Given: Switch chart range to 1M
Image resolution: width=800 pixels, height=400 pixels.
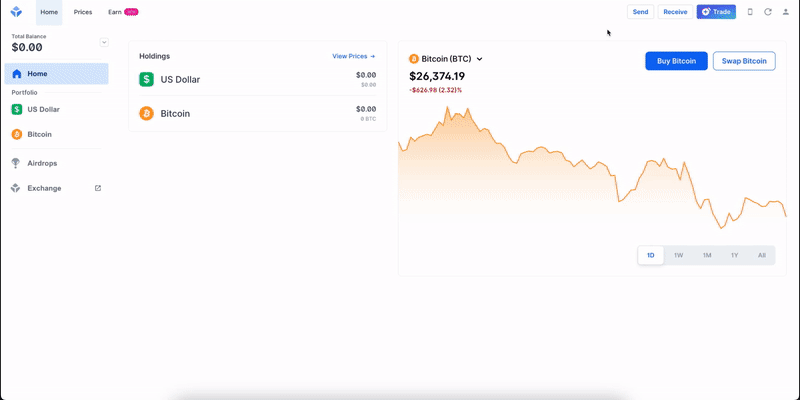Looking at the screenshot, I should tap(707, 255).
